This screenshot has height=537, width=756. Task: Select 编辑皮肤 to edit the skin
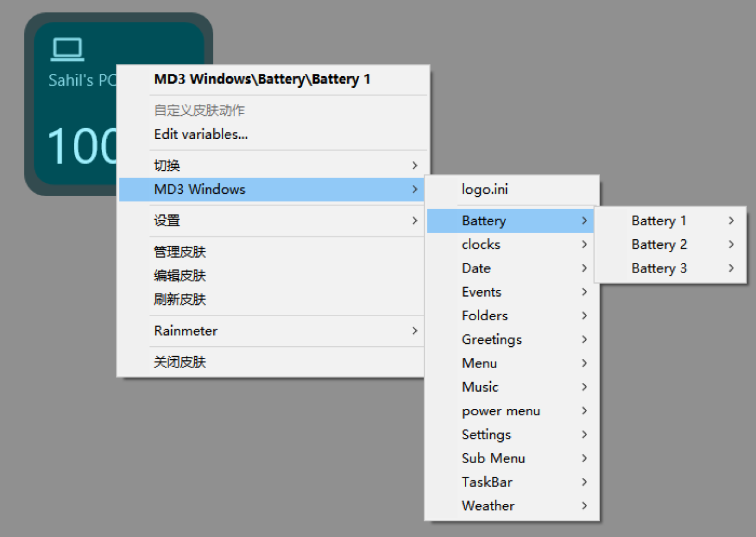[179, 275]
